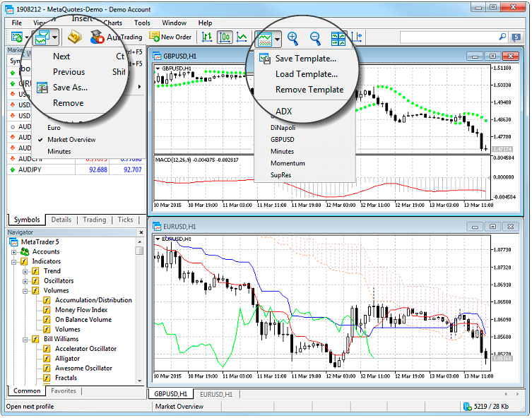Open the Window menu
The width and height of the screenshot is (532, 418).
(174, 23)
